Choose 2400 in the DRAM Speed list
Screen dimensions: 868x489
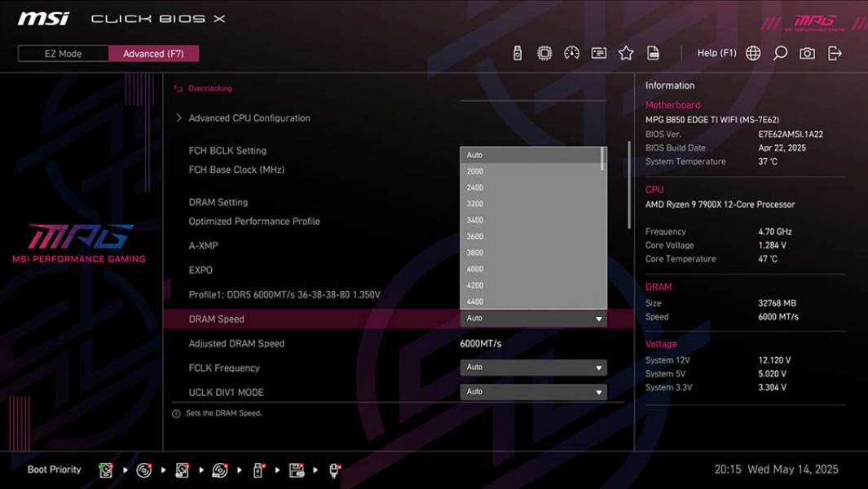[x=531, y=187]
